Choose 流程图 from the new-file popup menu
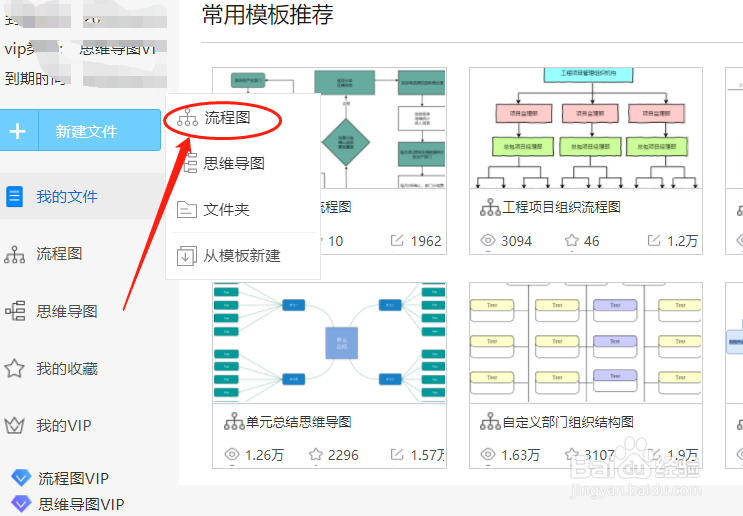This screenshot has width=743, height=516. tap(227, 118)
